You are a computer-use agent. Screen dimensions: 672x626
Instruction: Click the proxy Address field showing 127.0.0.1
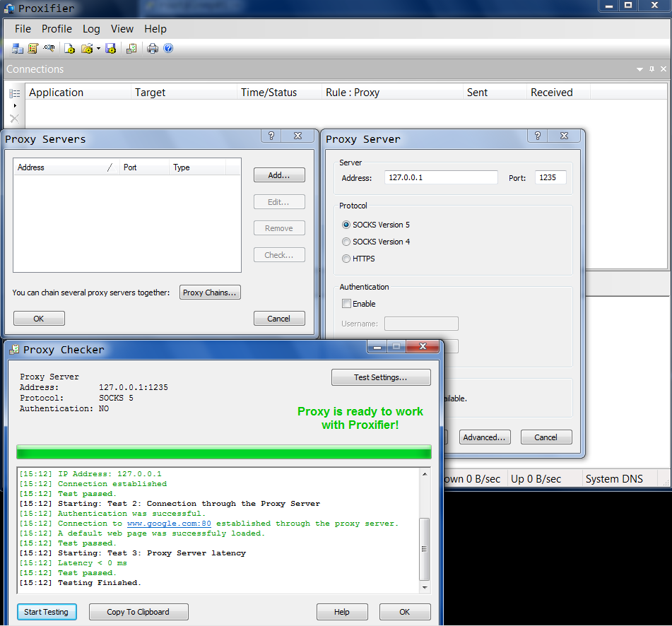pyautogui.click(x=441, y=177)
